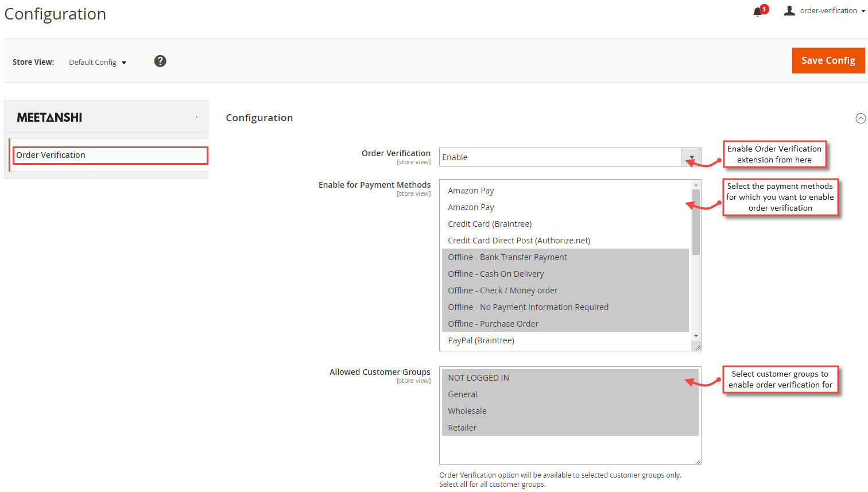Open the Store View help icon

(x=160, y=61)
